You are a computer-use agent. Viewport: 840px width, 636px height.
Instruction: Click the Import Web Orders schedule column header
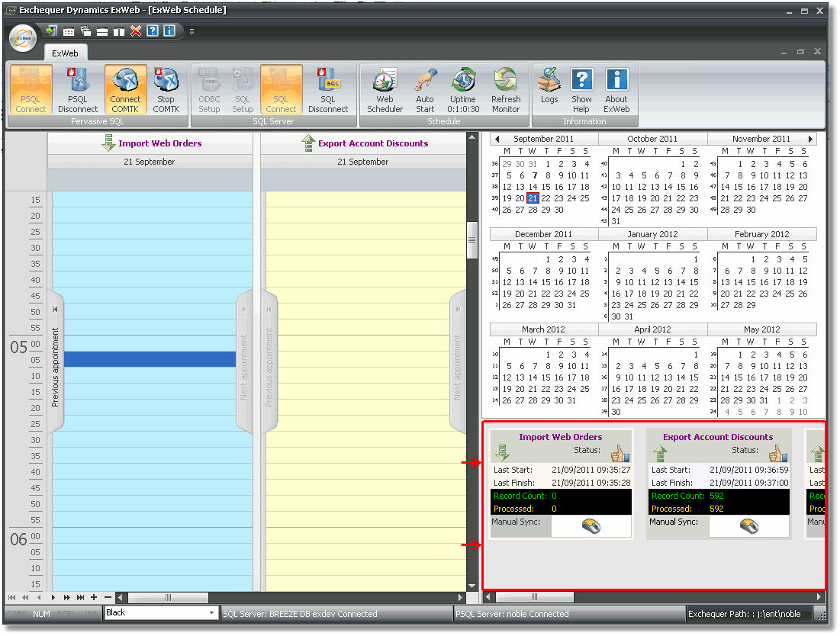click(x=150, y=143)
